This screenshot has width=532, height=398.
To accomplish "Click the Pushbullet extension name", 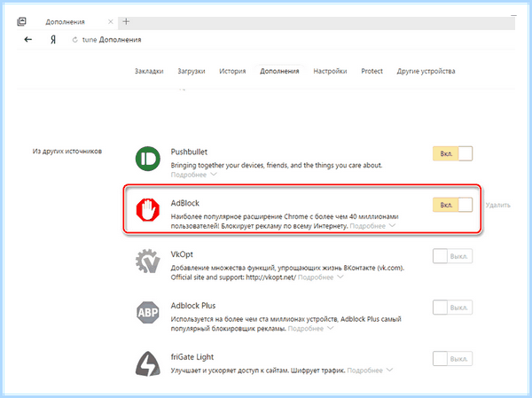I will point(189,152).
